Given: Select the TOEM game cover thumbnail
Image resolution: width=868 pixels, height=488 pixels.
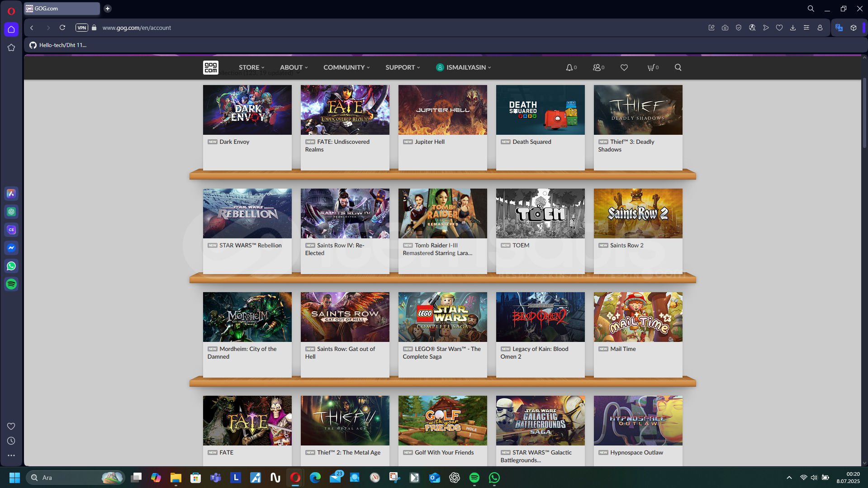Looking at the screenshot, I should (x=540, y=213).
